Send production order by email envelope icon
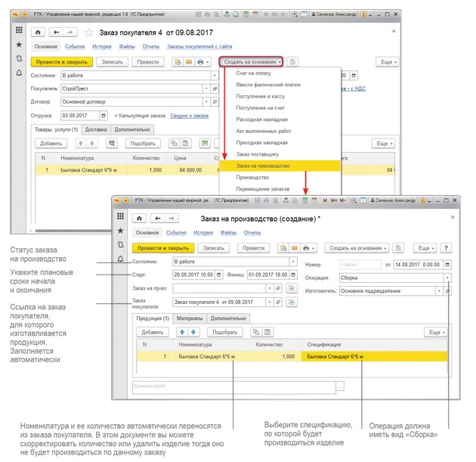 coord(294,248)
